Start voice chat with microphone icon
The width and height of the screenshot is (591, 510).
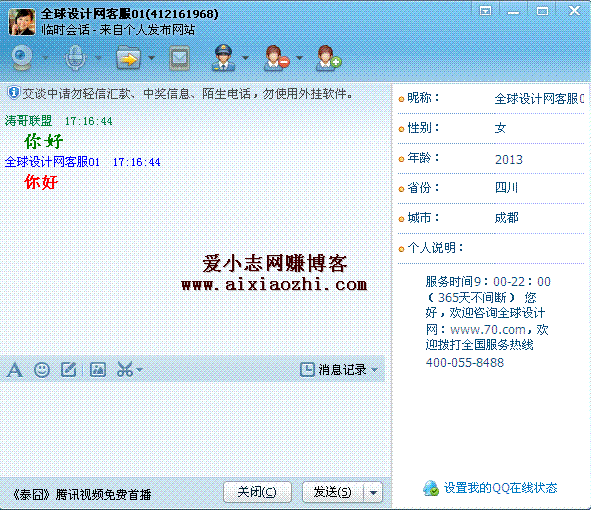pos(75,58)
